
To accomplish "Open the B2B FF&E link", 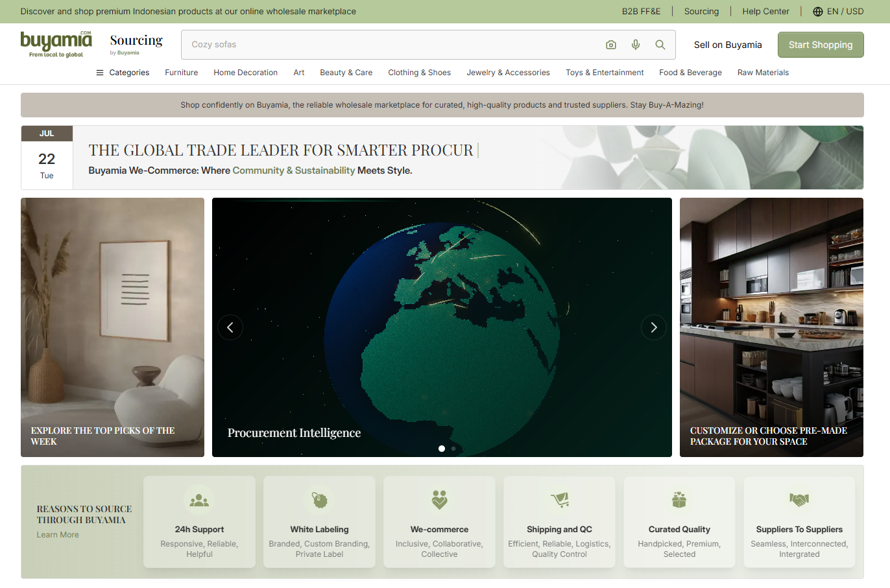I will 642,12.
